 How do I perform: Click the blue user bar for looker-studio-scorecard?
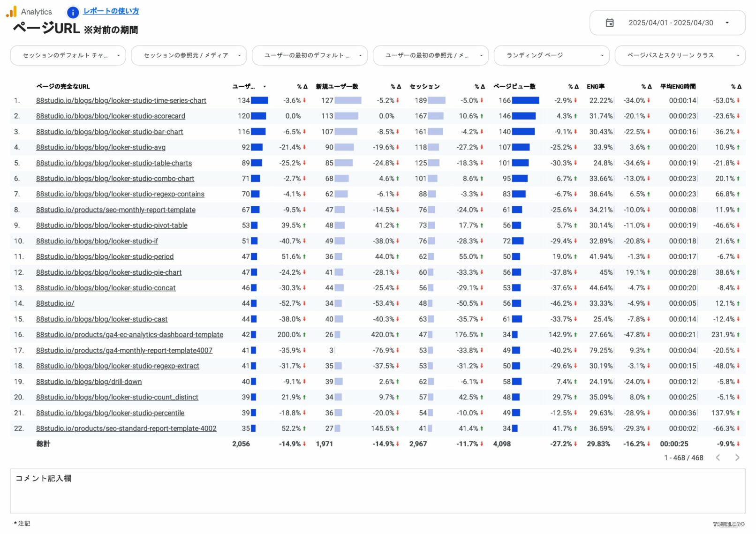pos(258,116)
